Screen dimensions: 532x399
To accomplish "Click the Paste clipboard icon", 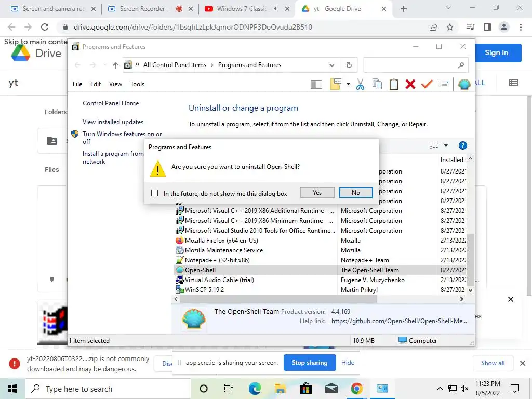I will [x=394, y=84].
